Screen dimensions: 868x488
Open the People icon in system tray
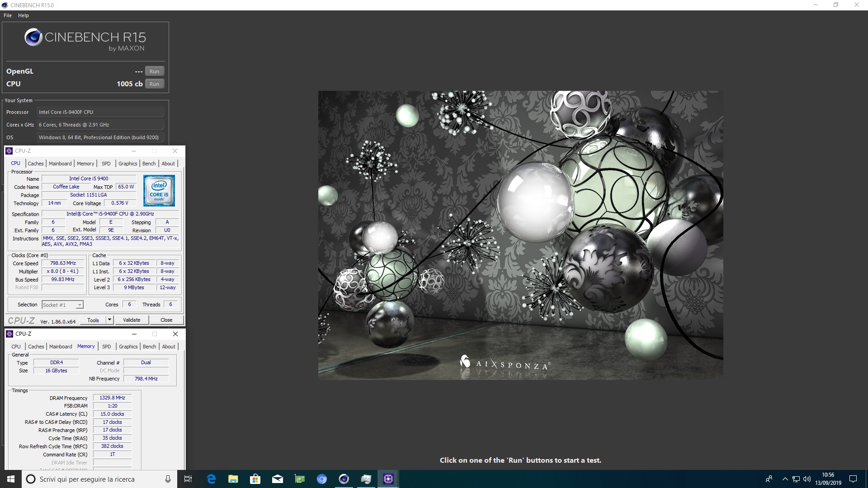(769, 479)
